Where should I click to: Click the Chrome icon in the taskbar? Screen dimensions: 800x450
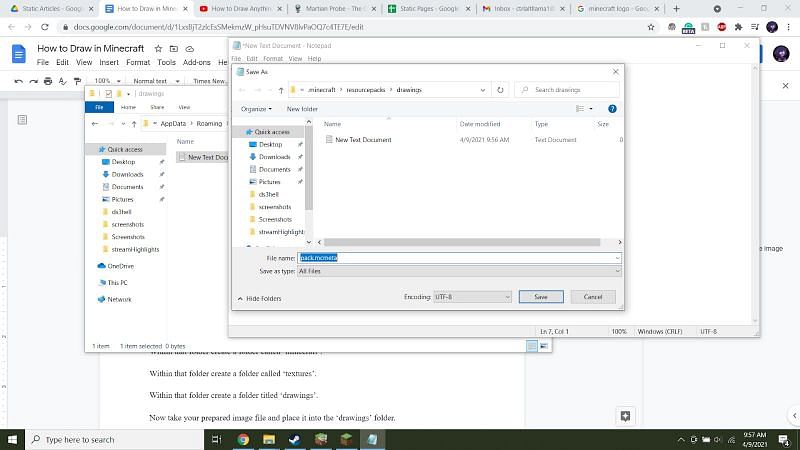pyautogui.click(x=243, y=439)
